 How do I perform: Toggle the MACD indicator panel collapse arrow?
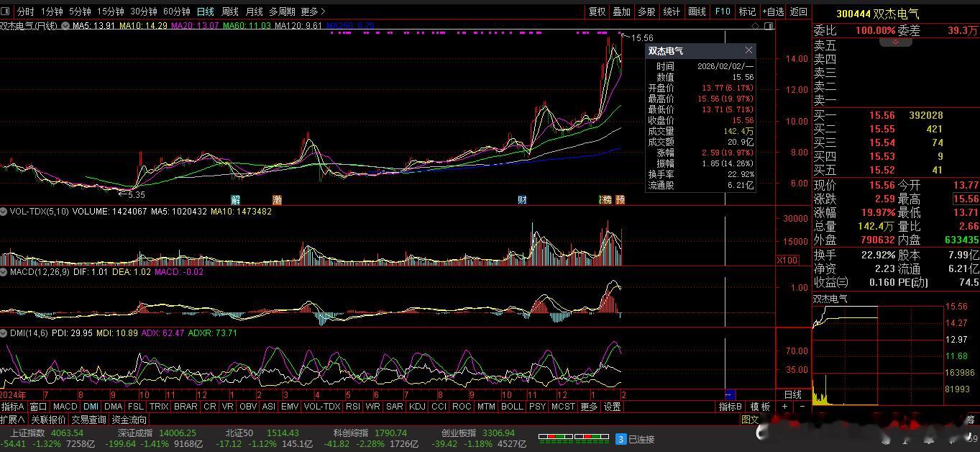[4, 272]
